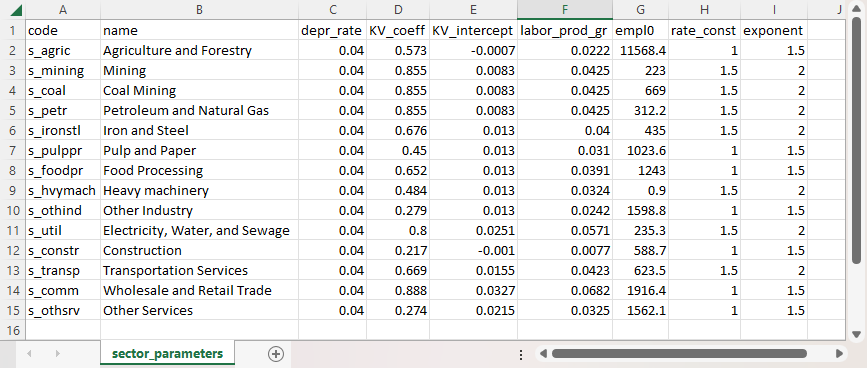The height and width of the screenshot is (368, 867).
Task: Click cell 'Pulp and Paper'
Action: 200,150
